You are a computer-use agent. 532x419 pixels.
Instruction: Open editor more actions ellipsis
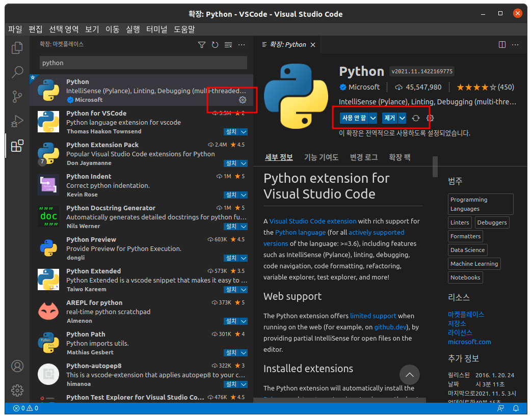click(x=515, y=45)
